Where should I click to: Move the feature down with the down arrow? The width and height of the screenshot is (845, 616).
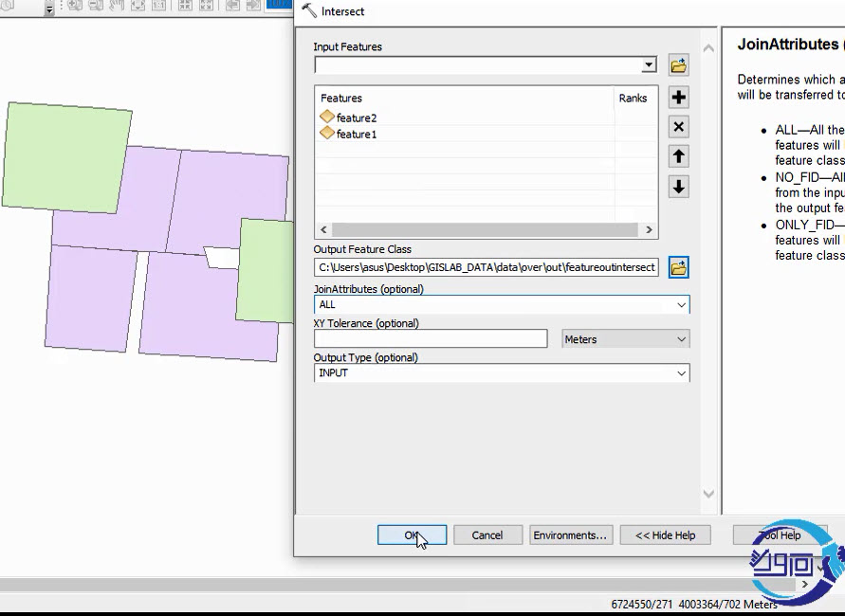678,187
